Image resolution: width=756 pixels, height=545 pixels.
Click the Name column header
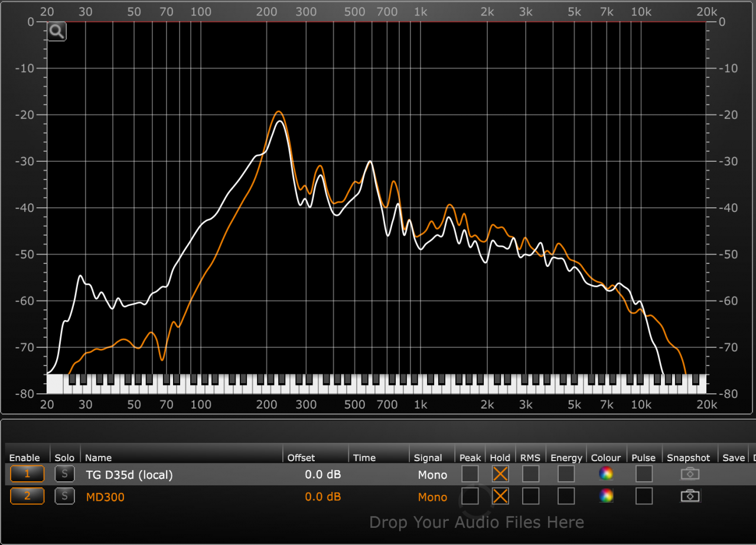[99, 458]
